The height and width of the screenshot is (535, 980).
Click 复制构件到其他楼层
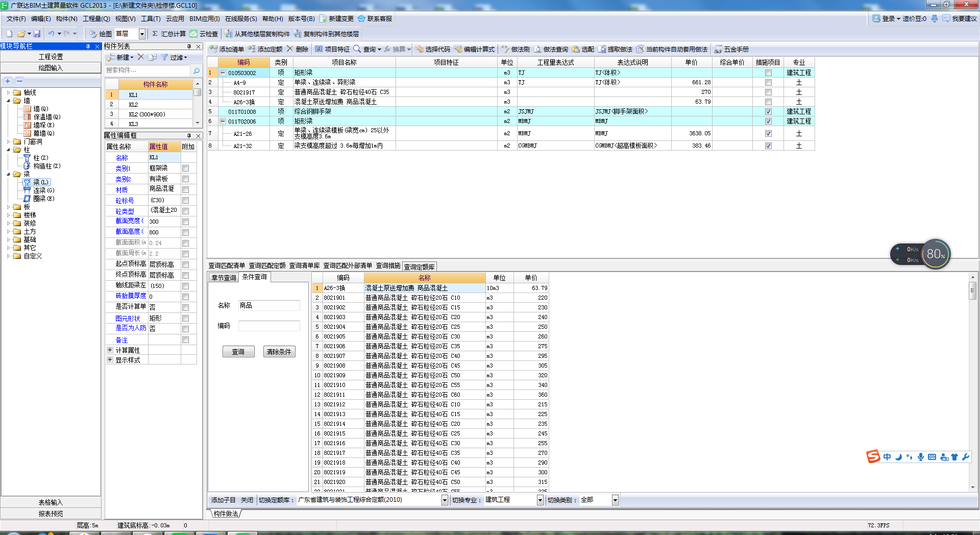pos(327,34)
